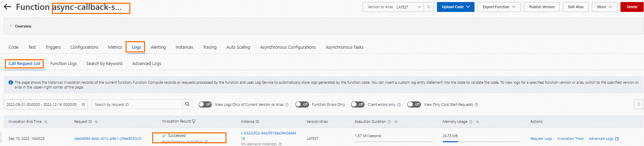Refresh the version or alias list
The image size is (644, 146).
[x=429, y=7]
